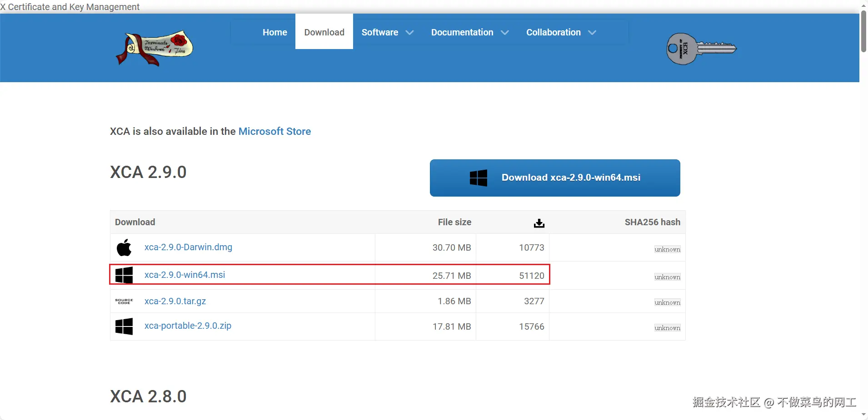The width and height of the screenshot is (868, 420).
Task: Click the XCA key image in header
Action: click(701, 49)
